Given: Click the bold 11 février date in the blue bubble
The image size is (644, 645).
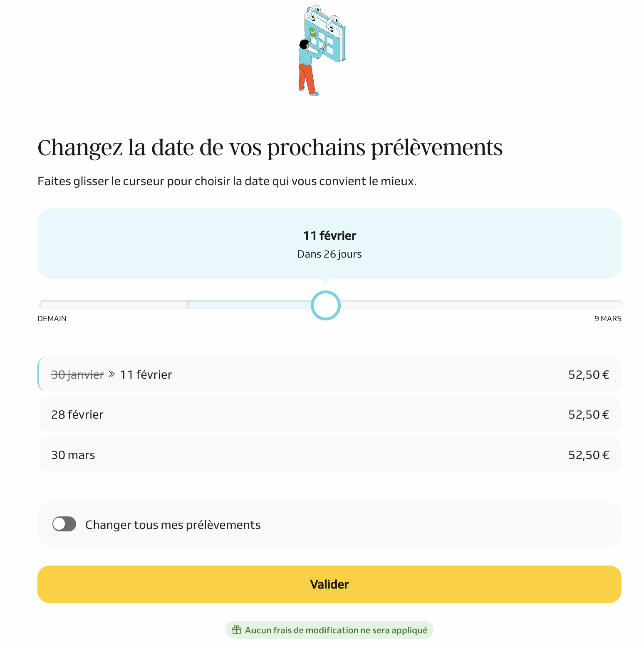Looking at the screenshot, I should coord(329,236).
